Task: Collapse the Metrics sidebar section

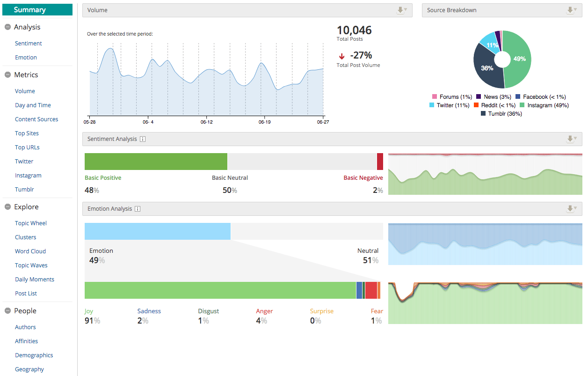Action: [7, 75]
